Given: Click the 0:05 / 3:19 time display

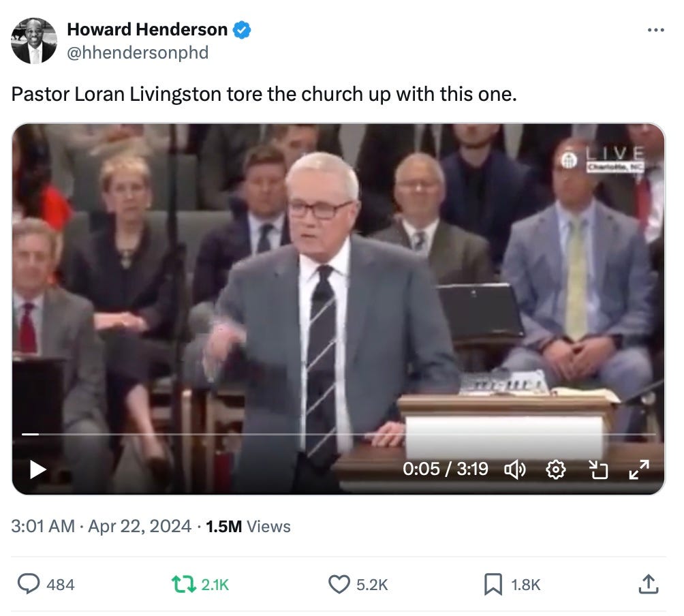Looking at the screenshot, I should (446, 469).
